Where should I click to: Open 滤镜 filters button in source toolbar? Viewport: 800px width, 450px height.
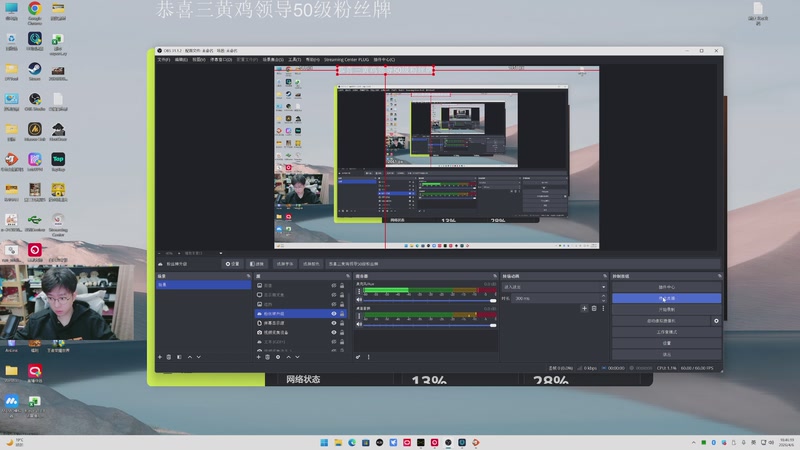tap(257, 264)
